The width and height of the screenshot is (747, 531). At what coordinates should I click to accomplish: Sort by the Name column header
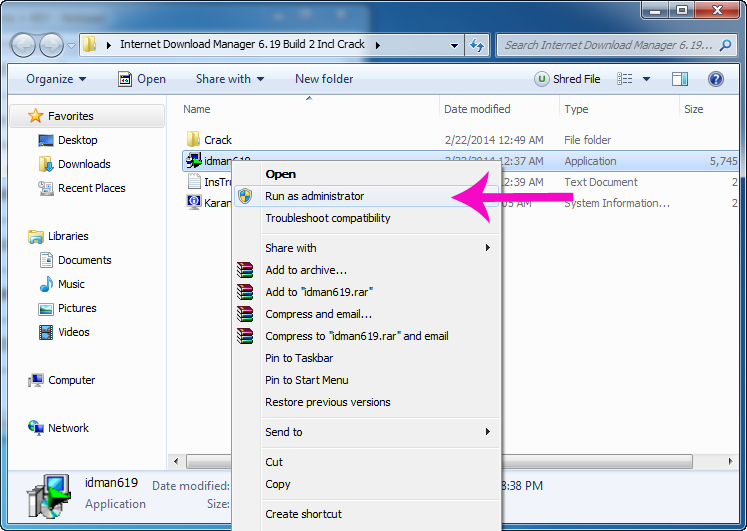click(x=197, y=109)
